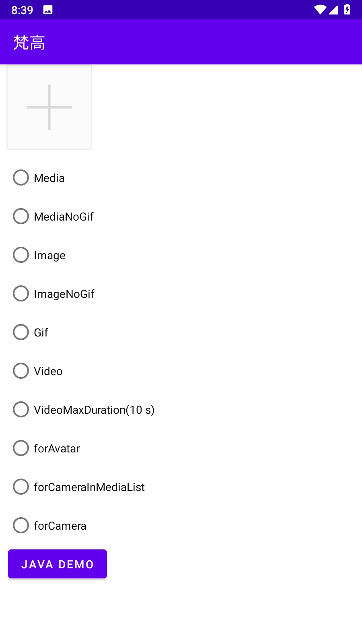
Task: Choose the Image radio button
Action: coord(21,255)
